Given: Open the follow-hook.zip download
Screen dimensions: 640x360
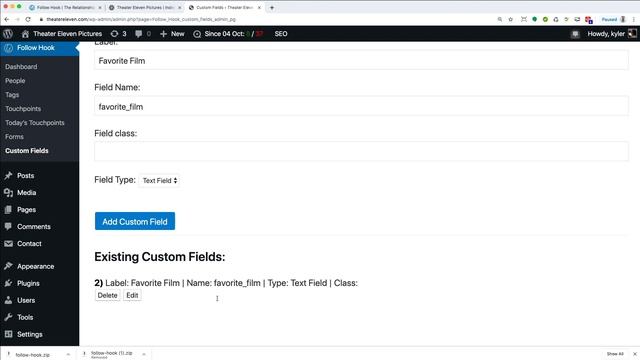Looking at the screenshot, I should pos(32,355).
